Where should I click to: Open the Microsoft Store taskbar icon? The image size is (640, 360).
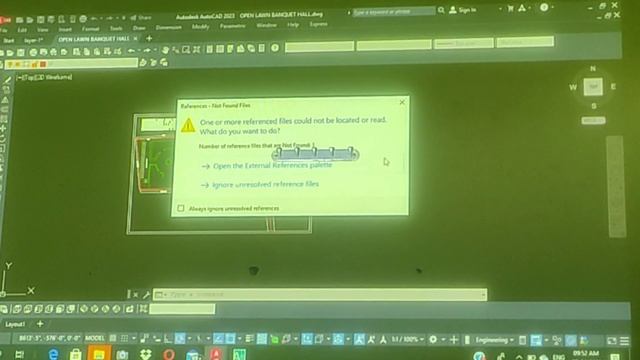(76, 354)
